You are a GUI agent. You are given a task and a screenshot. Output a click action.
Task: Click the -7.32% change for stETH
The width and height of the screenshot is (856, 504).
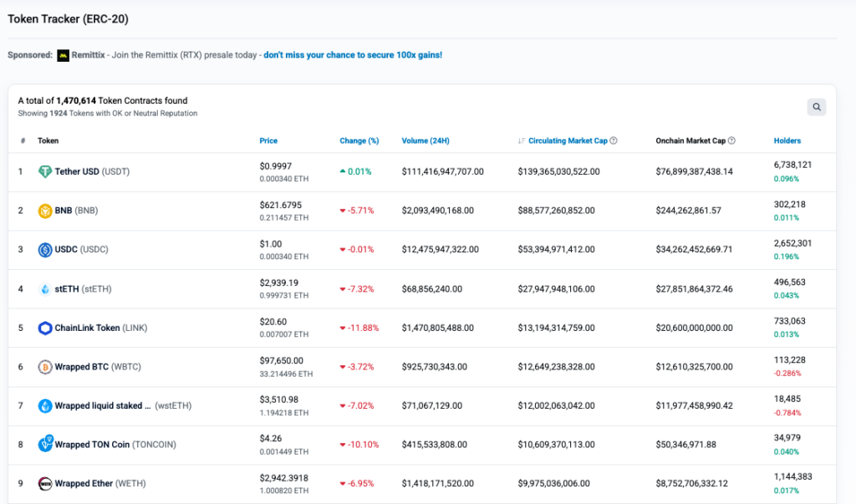(357, 289)
